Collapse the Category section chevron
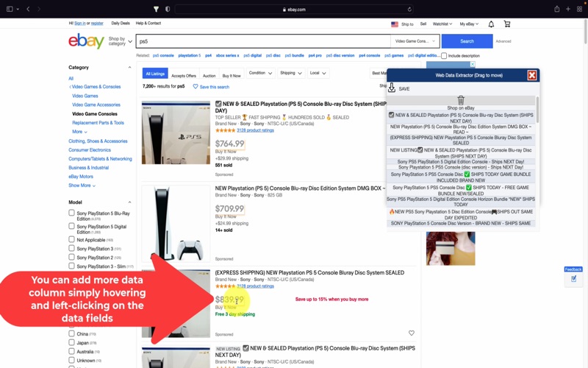This screenshot has height=368, width=588. [130, 67]
